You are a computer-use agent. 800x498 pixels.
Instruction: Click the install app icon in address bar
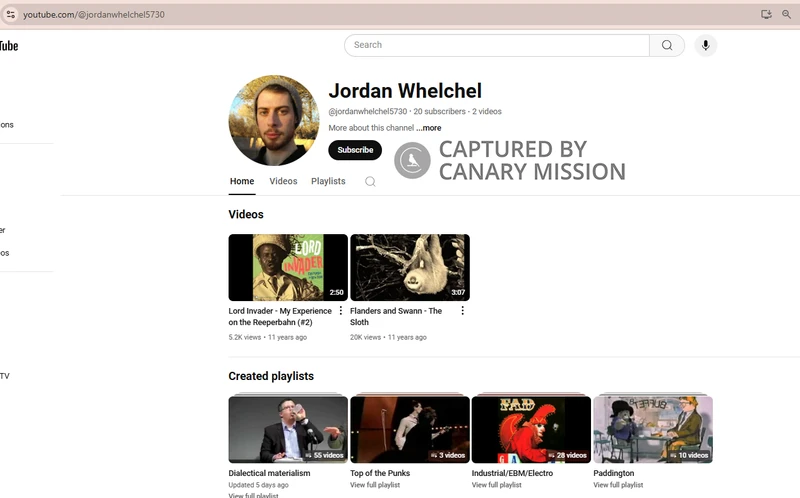pyautogui.click(x=766, y=14)
